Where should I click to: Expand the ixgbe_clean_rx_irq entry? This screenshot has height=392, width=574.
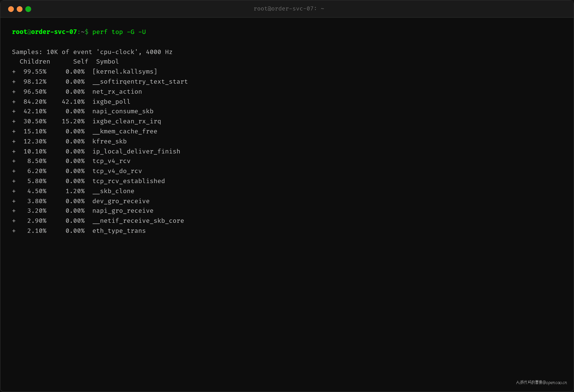pos(14,121)
